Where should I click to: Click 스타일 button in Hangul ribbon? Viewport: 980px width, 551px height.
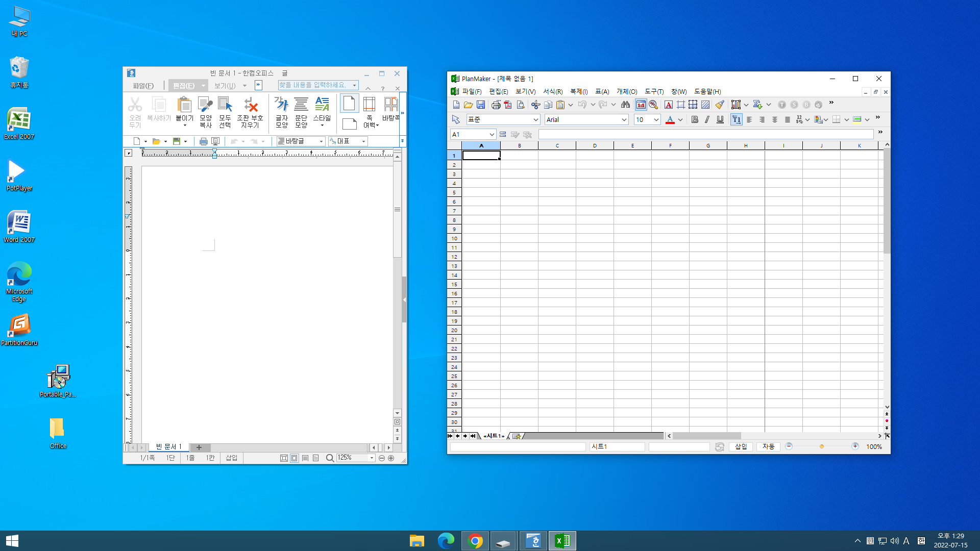[x=322, y=111]
